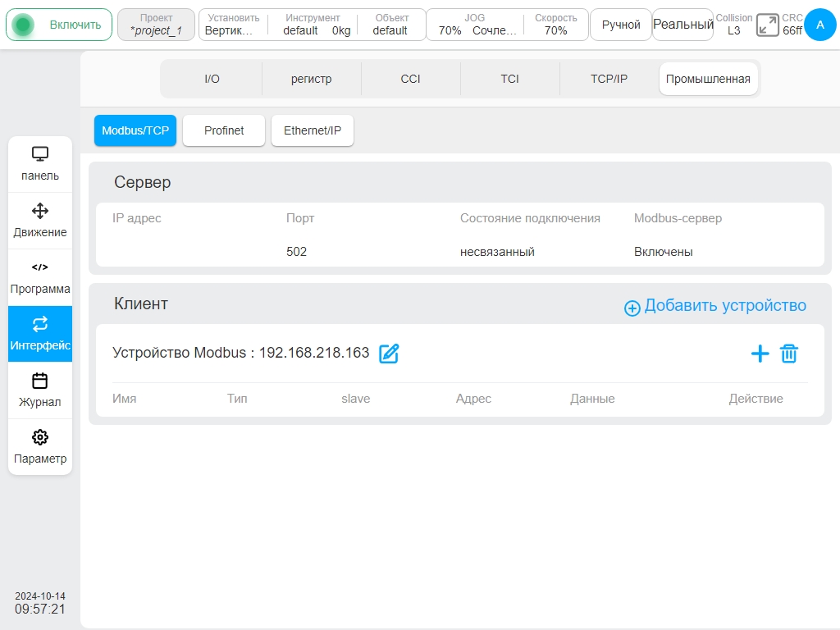This screenshot has height=630, width=840.
Task: Switch to the TCP/IP tab
Action: 609,79
